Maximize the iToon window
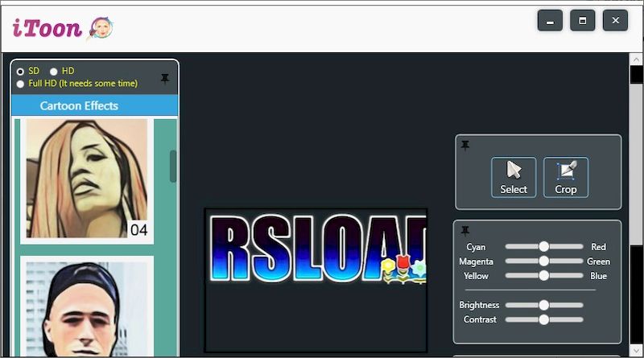The width and height of the screenshot is (644, 358). (x=582, y=21)
